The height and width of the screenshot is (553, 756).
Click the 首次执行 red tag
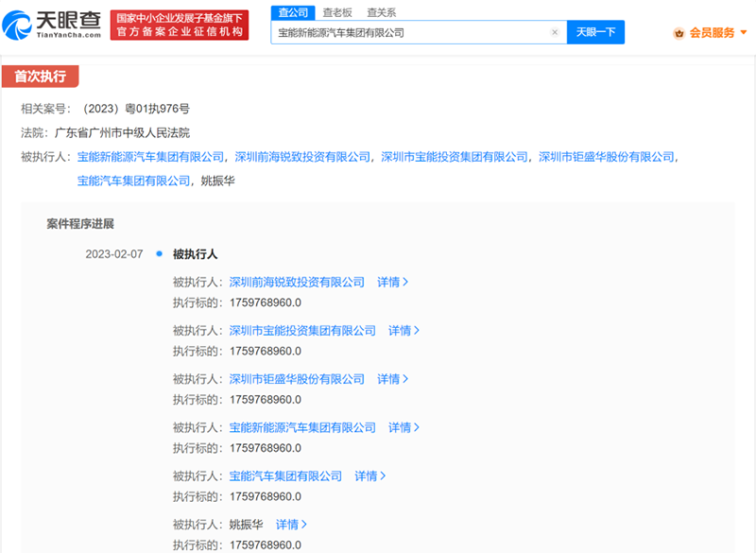click(40, 77)
